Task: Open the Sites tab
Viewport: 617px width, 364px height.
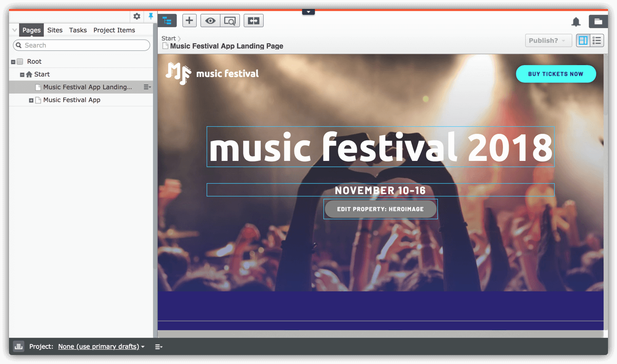Action: pos(55,30)
